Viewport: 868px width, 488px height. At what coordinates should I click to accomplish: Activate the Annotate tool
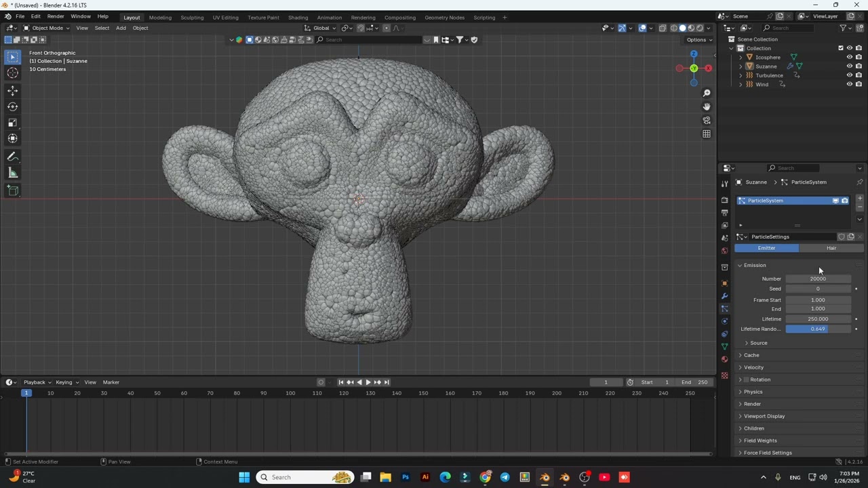coord(12,157)
